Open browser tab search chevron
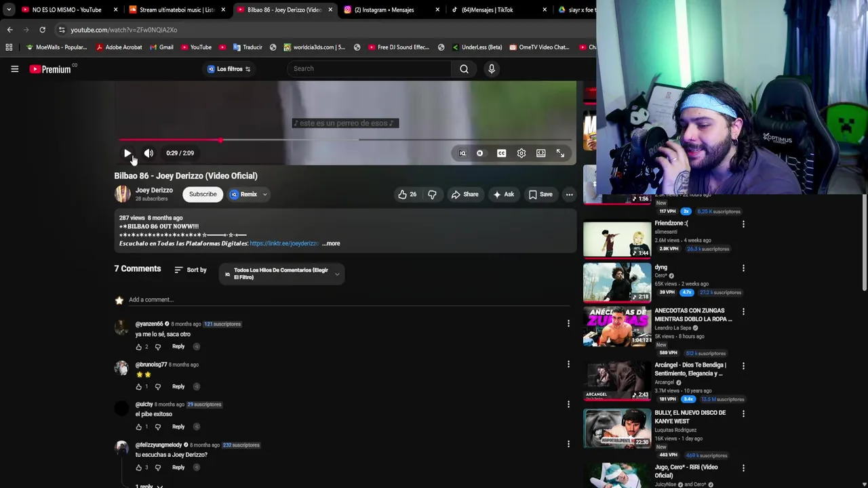Image resolution: width=868 pixels, height=488 pixels. 9,10
